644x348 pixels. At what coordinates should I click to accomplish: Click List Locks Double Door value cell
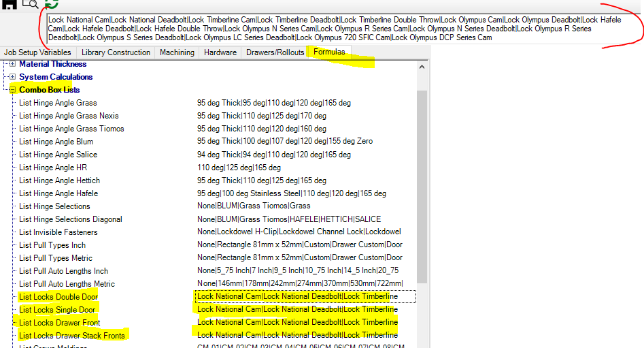click(305, 296)
